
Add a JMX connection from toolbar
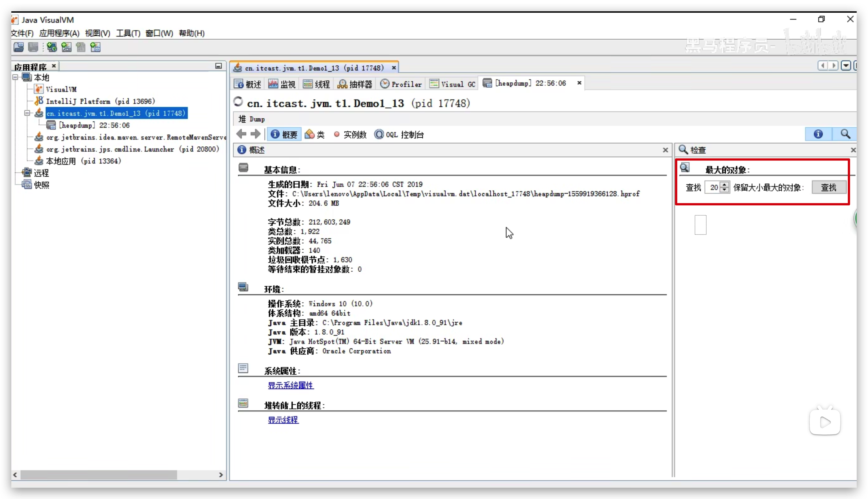[x=66, y=47]
